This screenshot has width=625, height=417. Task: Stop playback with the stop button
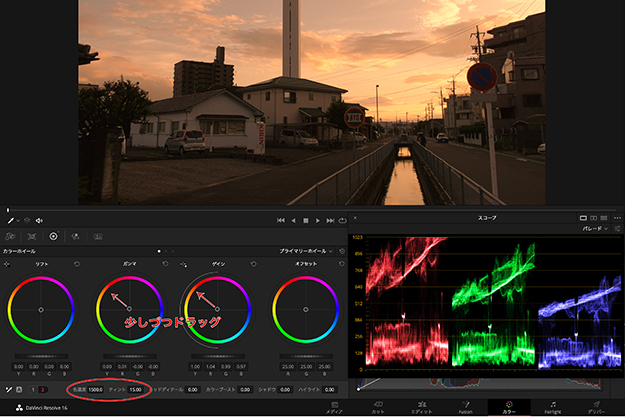pos(305,220)
